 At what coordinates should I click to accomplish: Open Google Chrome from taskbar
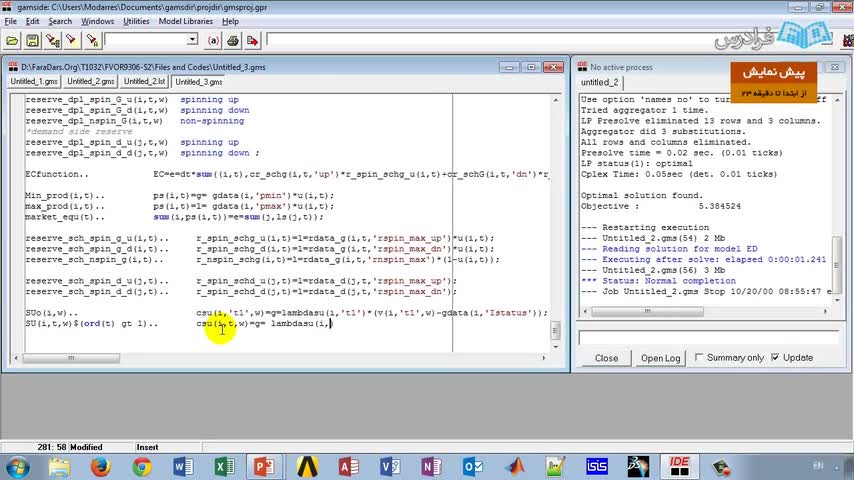tap(142, 467)
